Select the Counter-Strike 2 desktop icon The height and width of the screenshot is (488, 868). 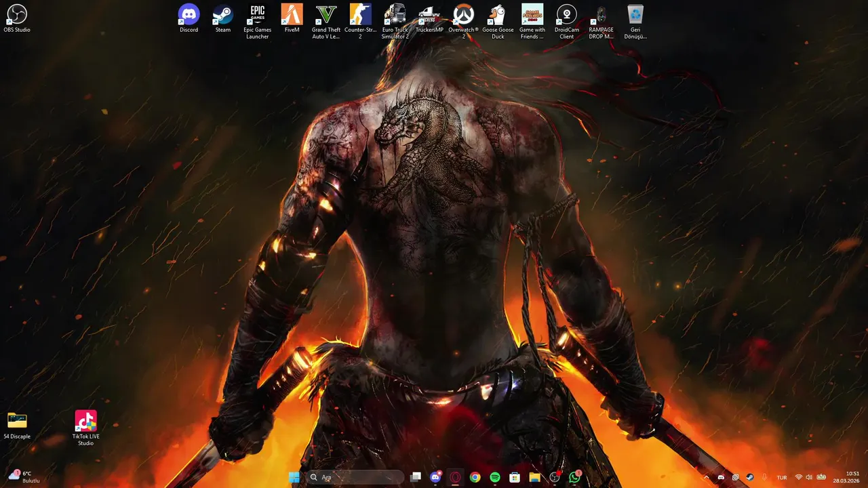(361, 21)
